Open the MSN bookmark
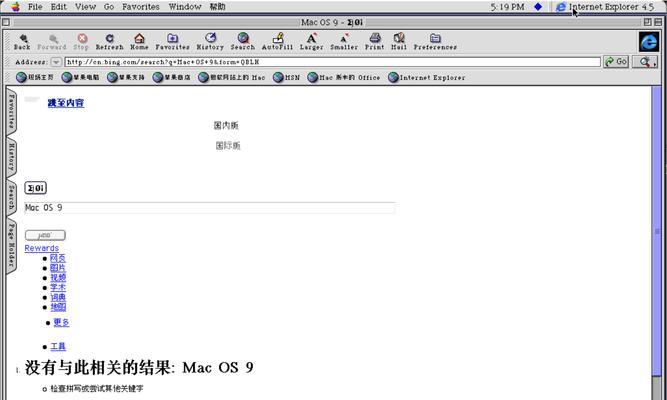 pyautogui.click(x=286, y=77)
